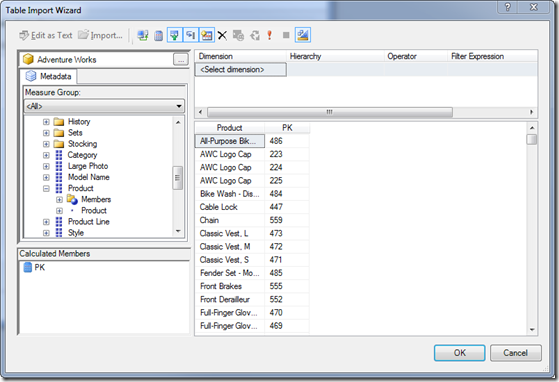Click the Add Calculated Member calculator icon
Image resolution: width=559 pixels, height=382 pixels.
point(159,35)
